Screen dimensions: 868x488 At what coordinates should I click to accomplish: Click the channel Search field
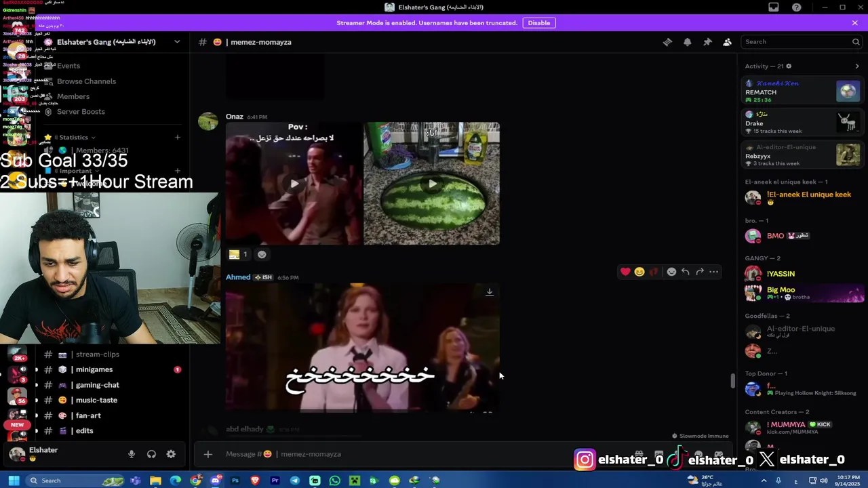[802, 42]
